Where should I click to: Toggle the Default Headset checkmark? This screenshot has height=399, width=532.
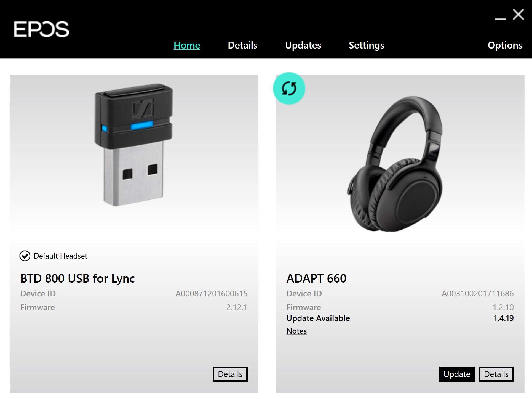click(25, 256)
